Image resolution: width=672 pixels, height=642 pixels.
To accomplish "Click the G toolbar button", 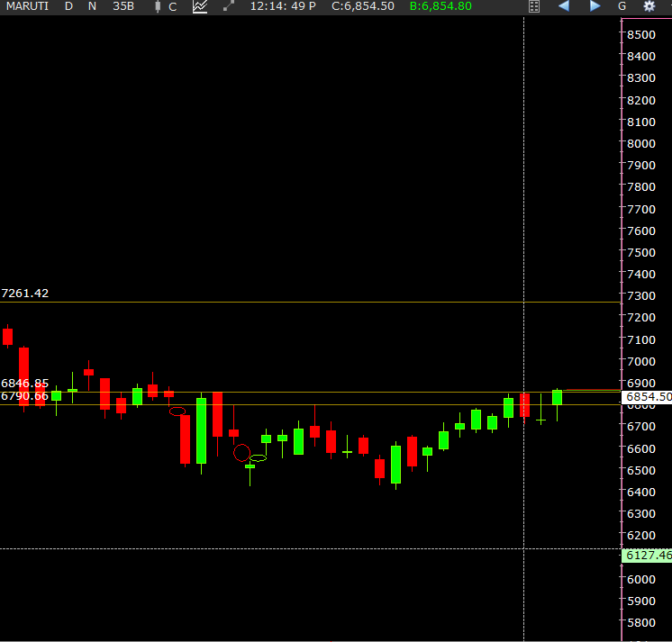I will point(622,6).
